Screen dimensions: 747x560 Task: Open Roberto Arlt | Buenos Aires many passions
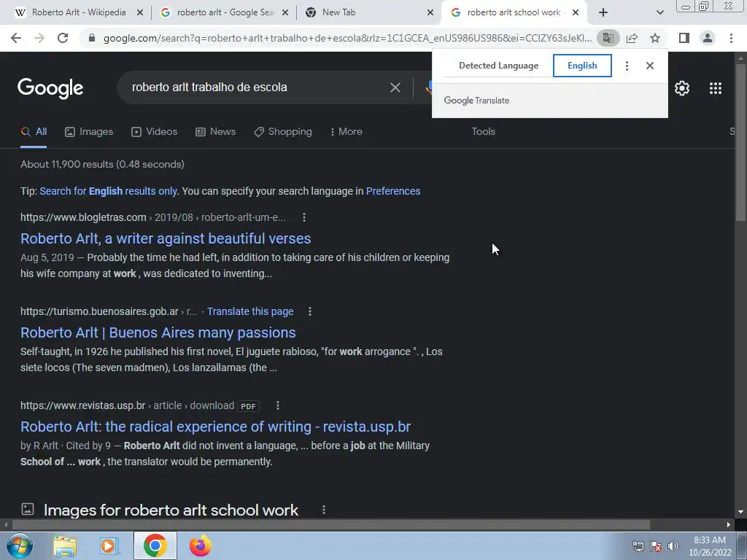(158, 332)
